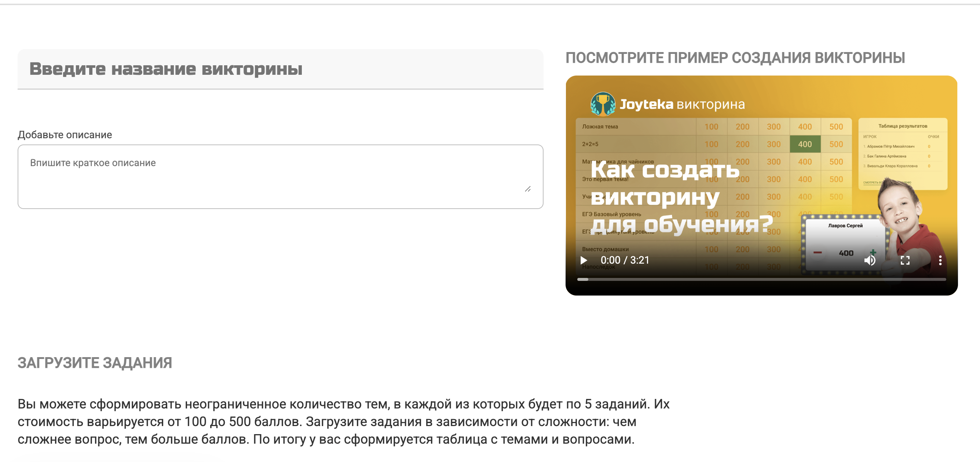
Task: Click the video progress bar
Action: [x=761, y=279]
